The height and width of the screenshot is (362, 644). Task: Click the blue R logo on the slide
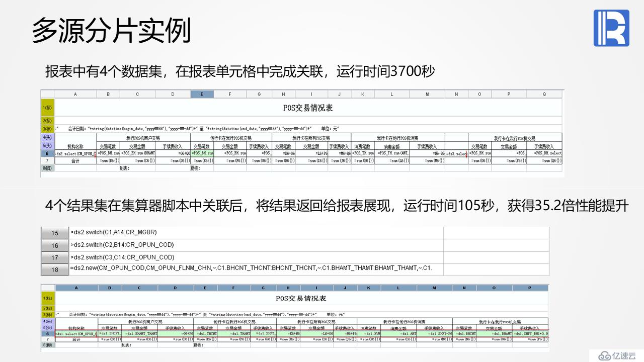coord(611,28)
